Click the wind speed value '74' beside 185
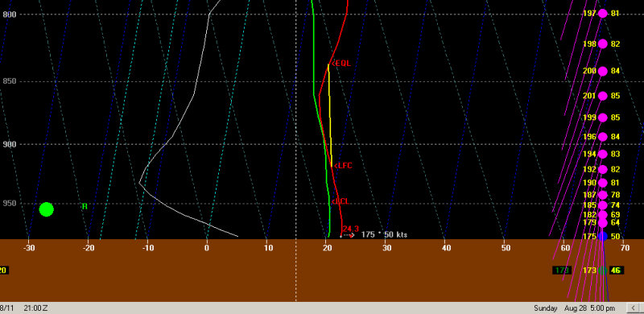The image size is (644, 314). coord(615,205)
